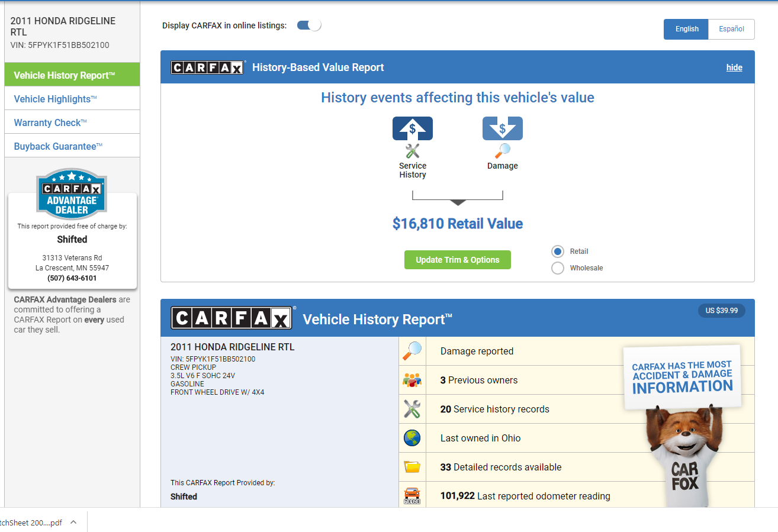Click the 101,922 Last reported odometer reading text
The image size is (778, 532).
pos(525,496)
